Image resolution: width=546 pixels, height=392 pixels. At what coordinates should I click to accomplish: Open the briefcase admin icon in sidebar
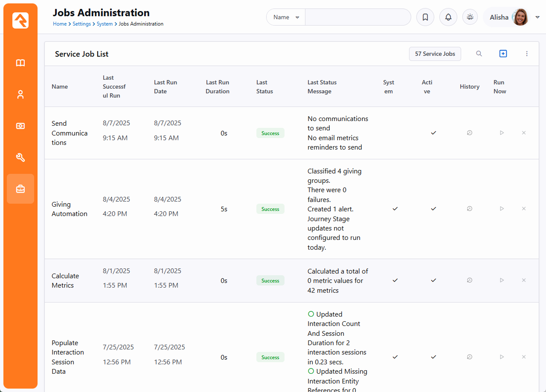pyautogui.click(x=20, y=189)
